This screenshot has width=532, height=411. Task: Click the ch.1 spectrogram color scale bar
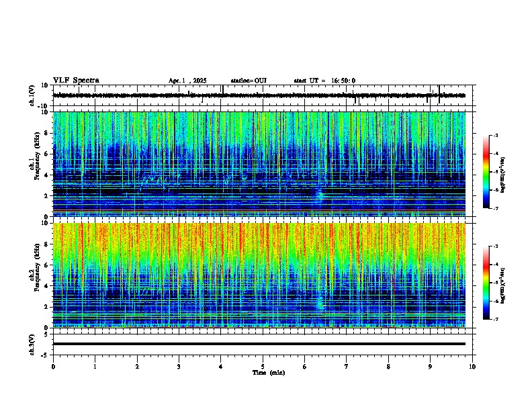(x=486, y=172)
